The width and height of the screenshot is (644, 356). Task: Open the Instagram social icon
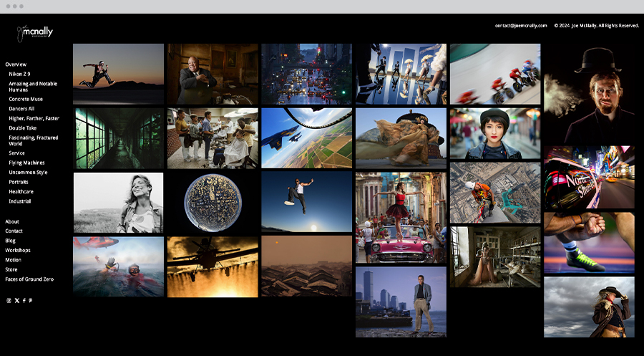point(9,301)
